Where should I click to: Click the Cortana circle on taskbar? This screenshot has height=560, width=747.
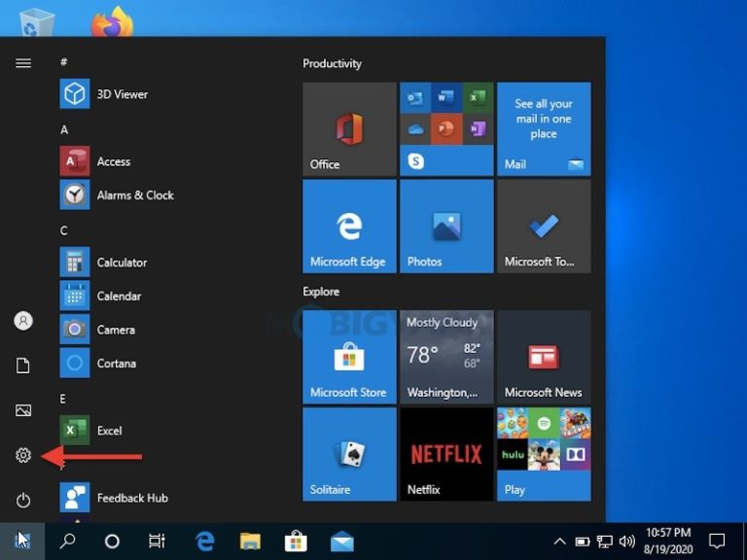112,541
